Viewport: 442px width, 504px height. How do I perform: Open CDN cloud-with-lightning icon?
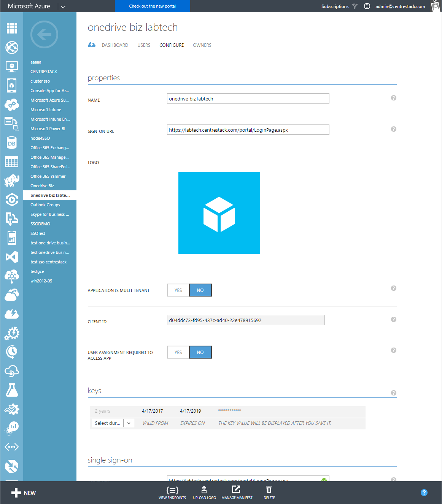[x=12, y=314]
